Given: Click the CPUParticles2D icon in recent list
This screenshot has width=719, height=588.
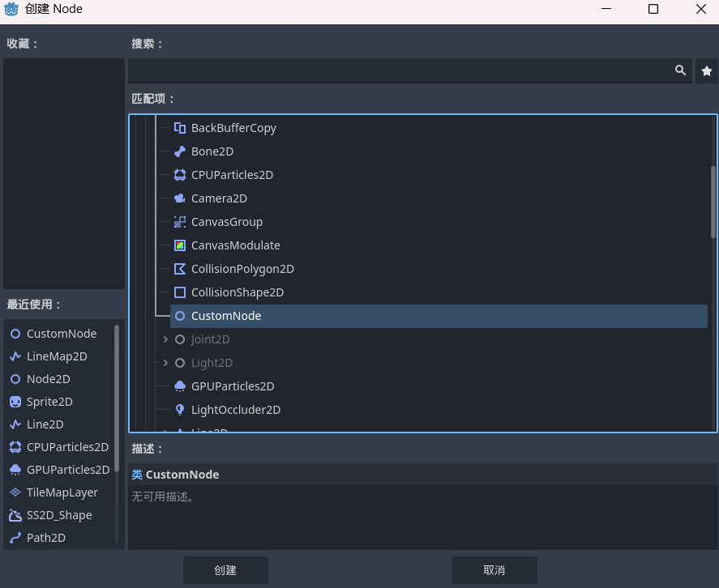Looking at the screenshot, I should [x=15, y=447].
